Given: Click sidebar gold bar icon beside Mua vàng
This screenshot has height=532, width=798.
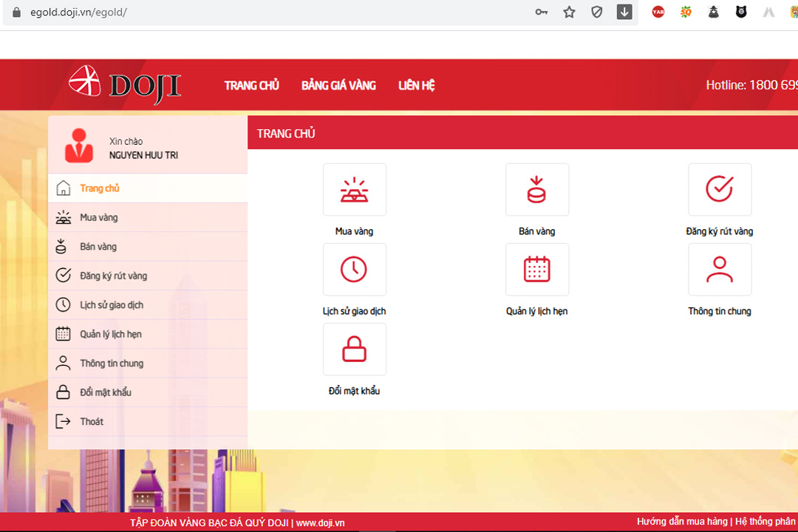Looking at the screenshot, I should (x=63, y=217).
